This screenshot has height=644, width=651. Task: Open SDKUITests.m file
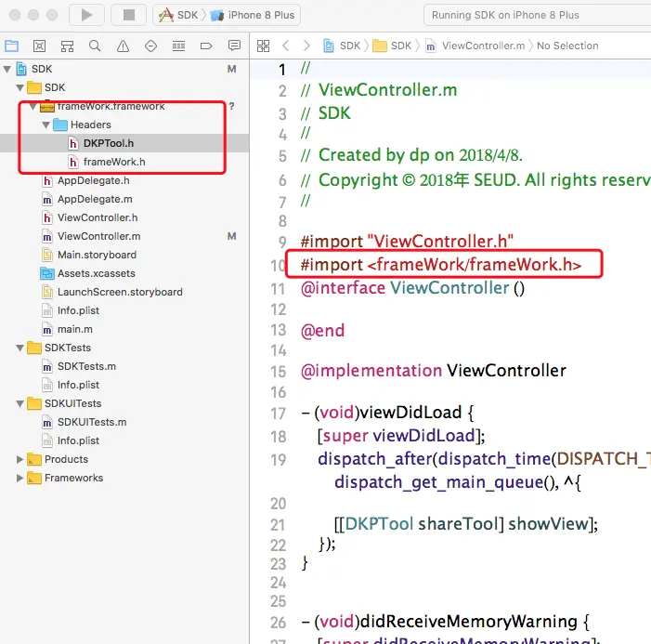pos(92,422)
